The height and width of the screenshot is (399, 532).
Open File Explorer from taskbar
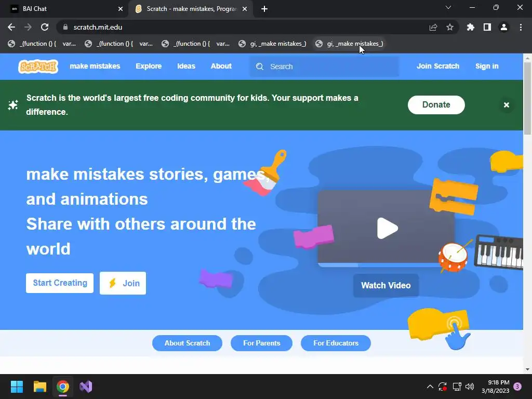click(40, 387)
